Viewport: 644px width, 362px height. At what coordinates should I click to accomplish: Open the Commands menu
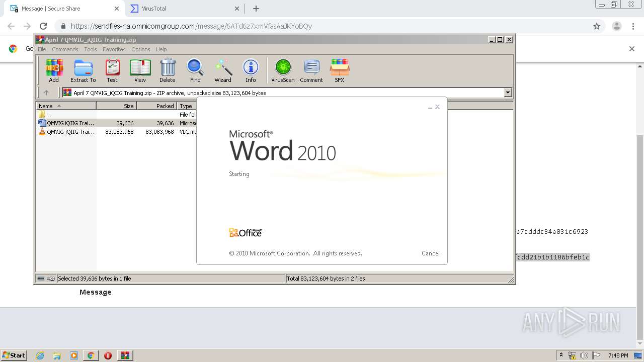(x=65, y=49)
